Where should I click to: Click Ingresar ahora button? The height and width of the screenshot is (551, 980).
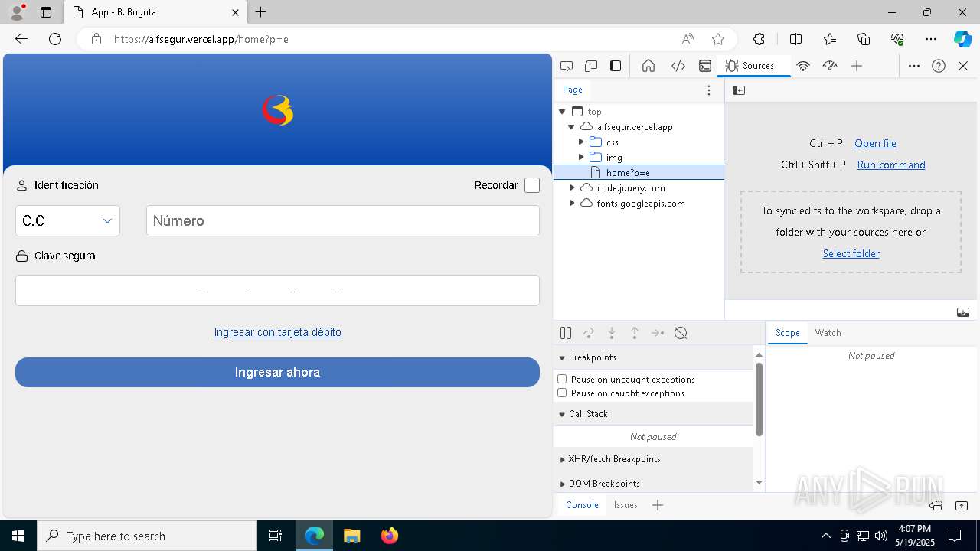pyautogui.click(x=277, y=372)
